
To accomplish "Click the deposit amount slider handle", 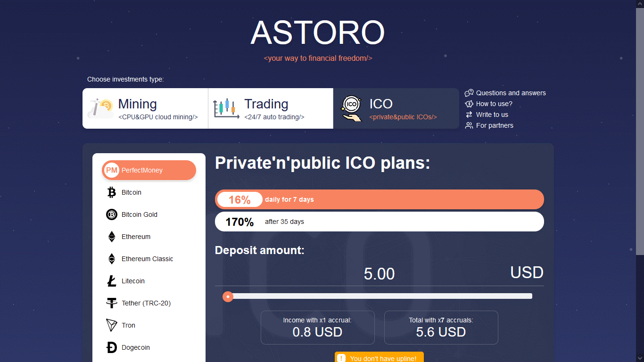I will [228, 296].
